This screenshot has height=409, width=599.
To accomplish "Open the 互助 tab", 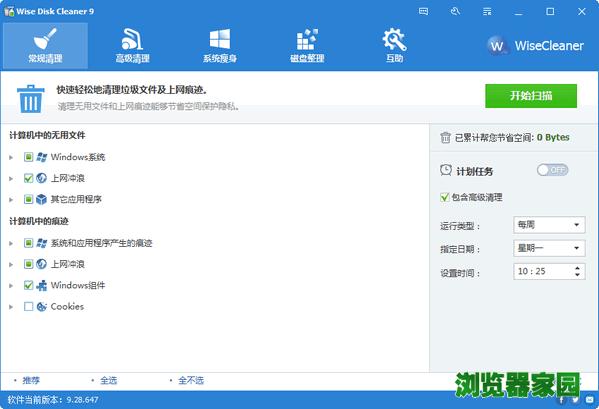I will (x=394, y=46).
